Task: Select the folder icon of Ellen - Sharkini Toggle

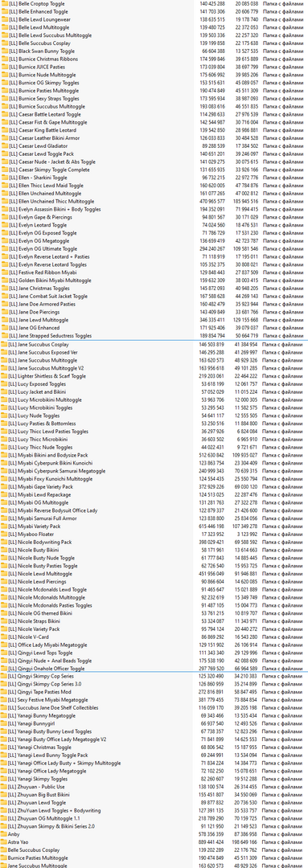Action: [x=5, y=178]
